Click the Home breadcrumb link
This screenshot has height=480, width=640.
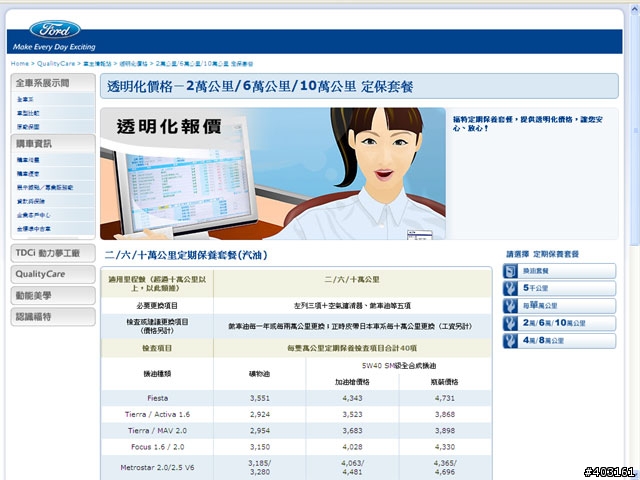20,64
